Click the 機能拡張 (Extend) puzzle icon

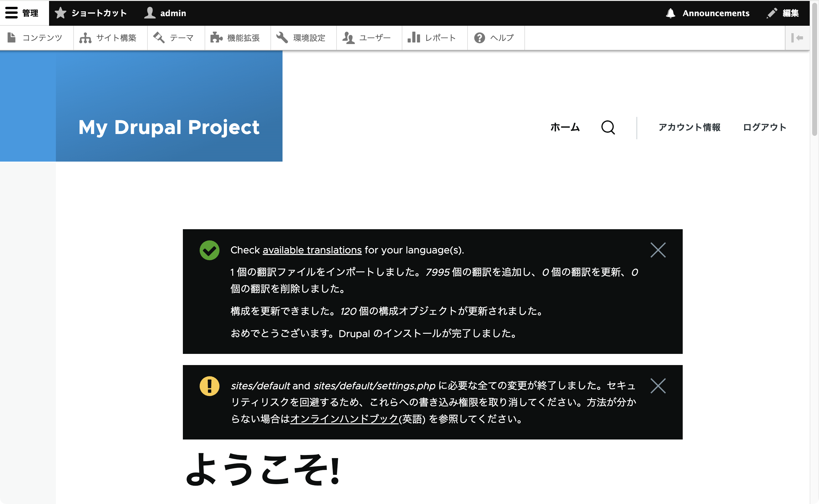pos(216,37)
